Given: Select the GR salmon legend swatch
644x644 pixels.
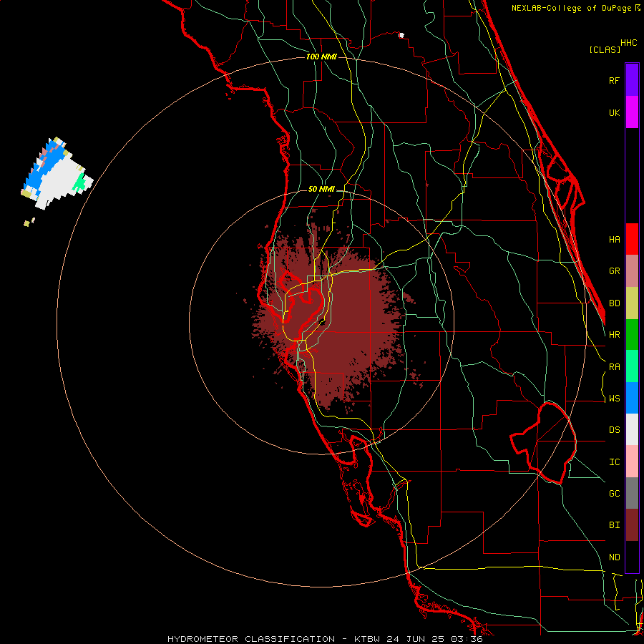Looking at the screenshot, I should click(632, 271).
